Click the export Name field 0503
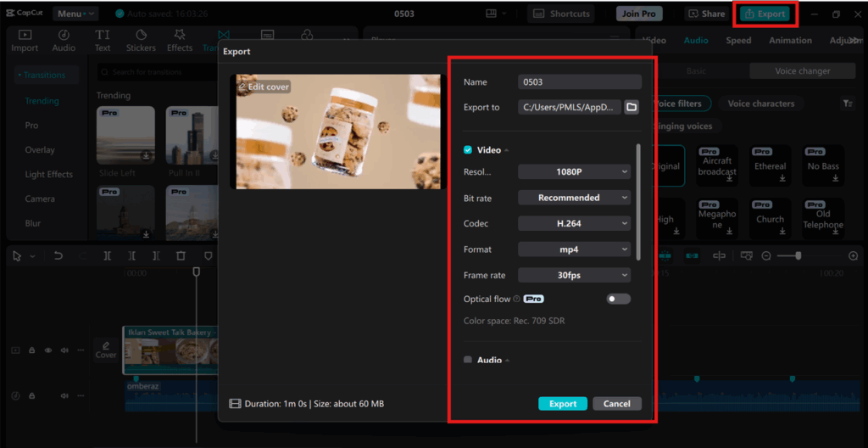Viewport: 868px width, 448px height. click(x=580, y=82)
